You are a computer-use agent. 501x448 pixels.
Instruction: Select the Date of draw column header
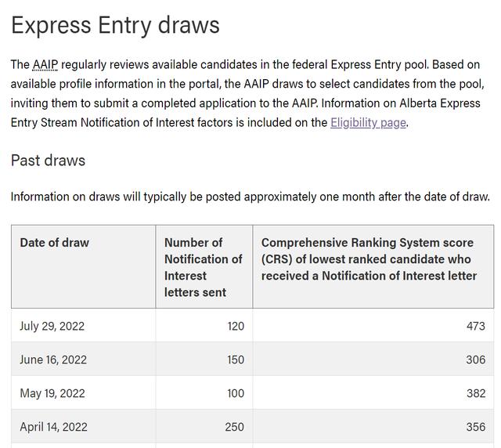(x=84, y=267)
